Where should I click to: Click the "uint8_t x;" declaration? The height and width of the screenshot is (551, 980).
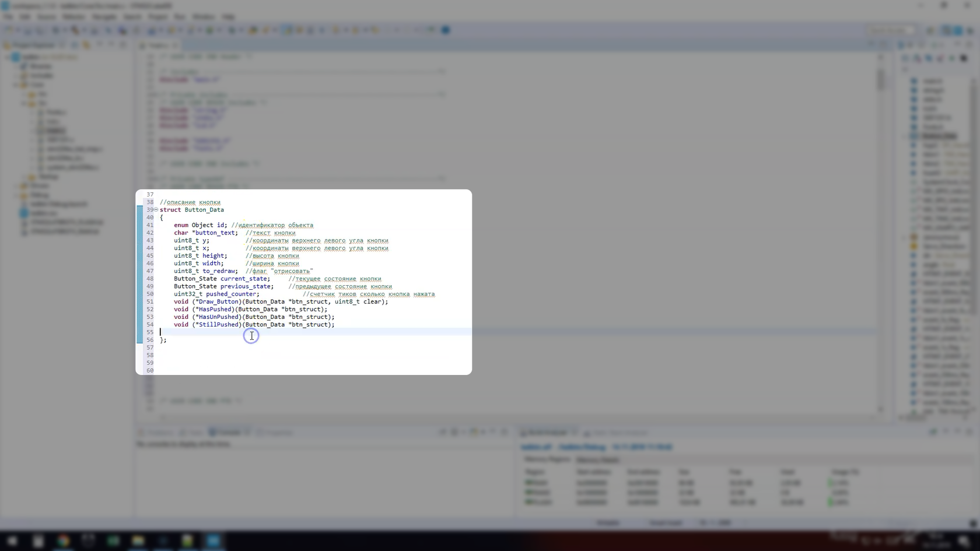[191, 248]
